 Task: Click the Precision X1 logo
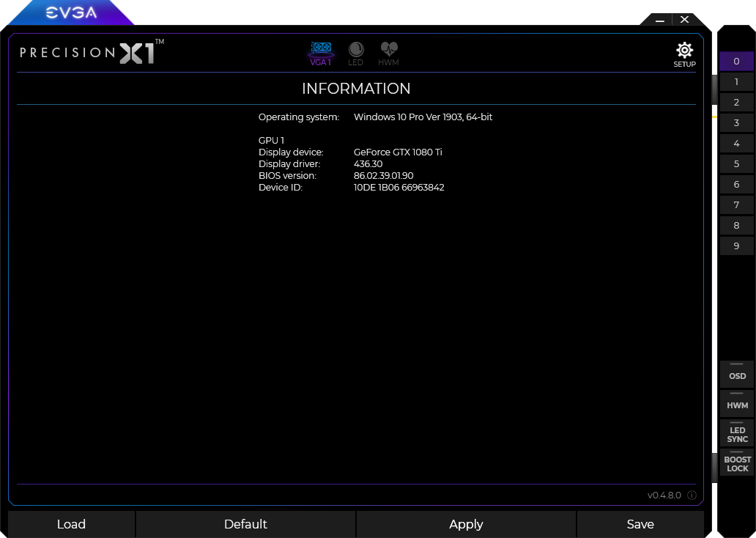click(x=92, y=51)
